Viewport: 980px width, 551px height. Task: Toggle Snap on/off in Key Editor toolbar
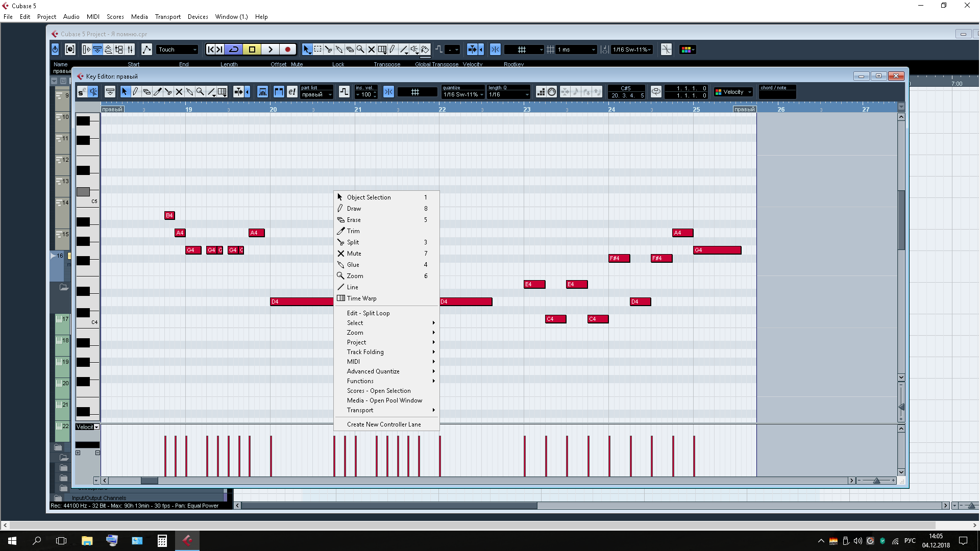388,92
